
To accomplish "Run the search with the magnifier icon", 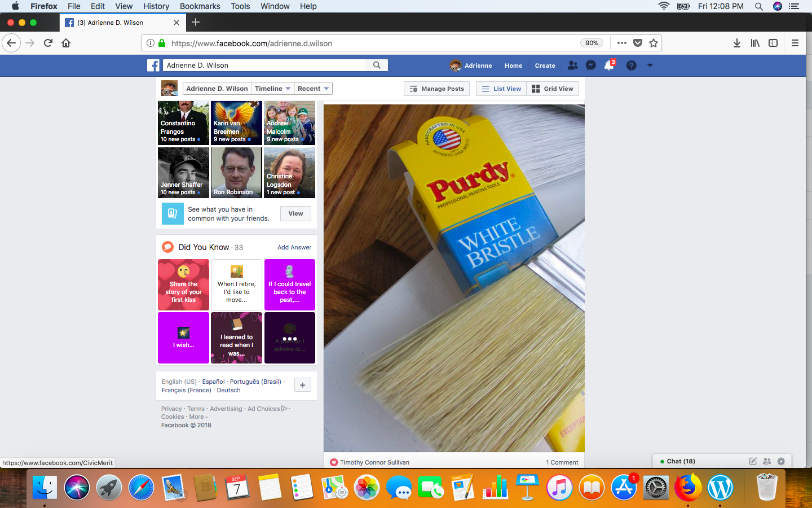I will click(x=376, y=65).
